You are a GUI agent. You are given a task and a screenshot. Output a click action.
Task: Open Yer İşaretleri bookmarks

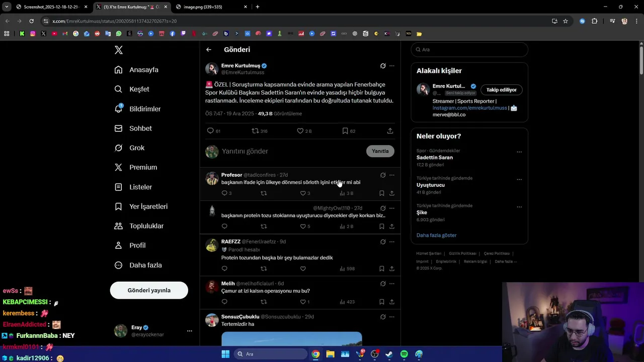141,207
